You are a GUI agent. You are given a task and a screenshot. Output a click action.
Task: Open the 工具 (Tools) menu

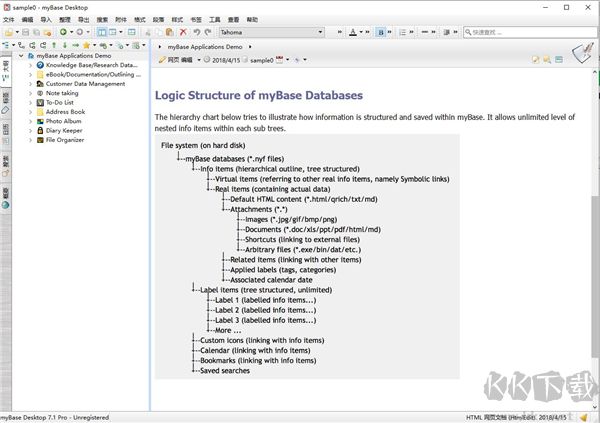(215, 20)
